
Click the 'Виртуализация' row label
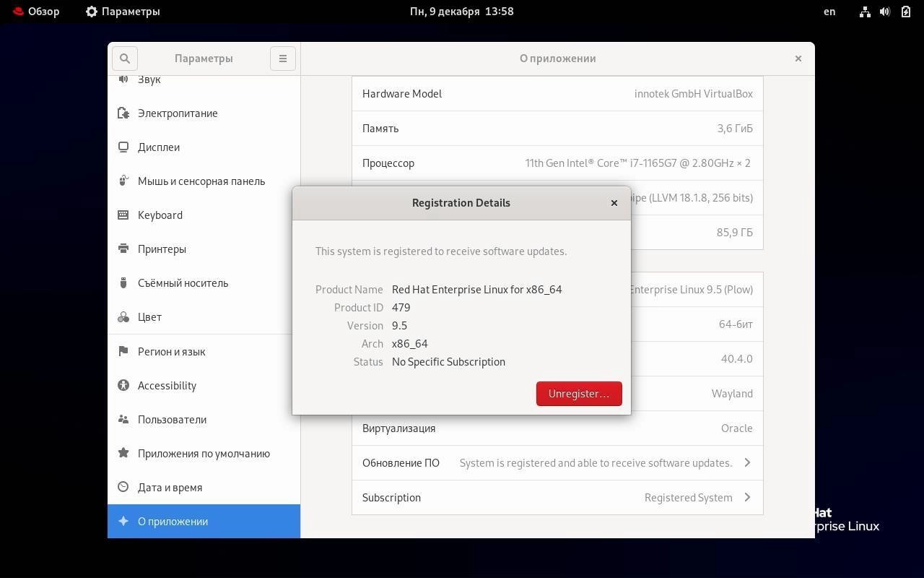(398, 428)
